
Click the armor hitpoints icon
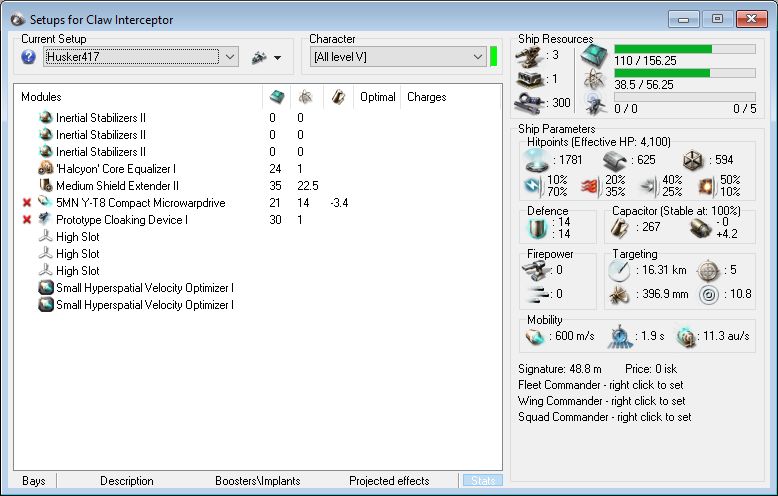(x=614, y=160)
